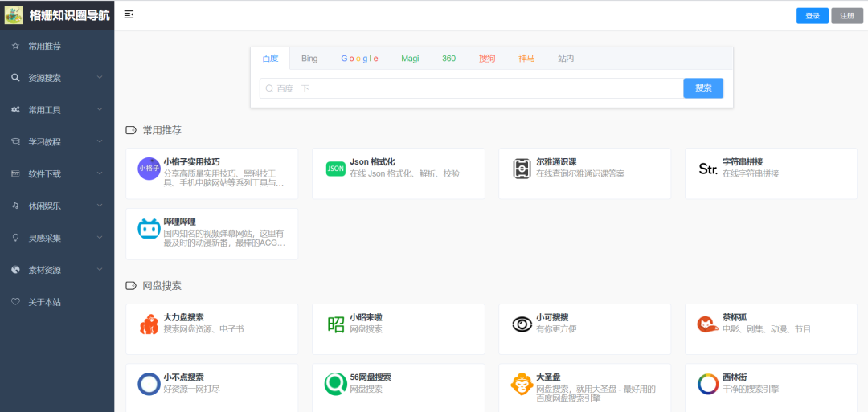The width and height of the screenshot is (868, 412).
Task: Click the 尔雅通识课 card icon
Action: pyautogui.click(x=522, y=168)
